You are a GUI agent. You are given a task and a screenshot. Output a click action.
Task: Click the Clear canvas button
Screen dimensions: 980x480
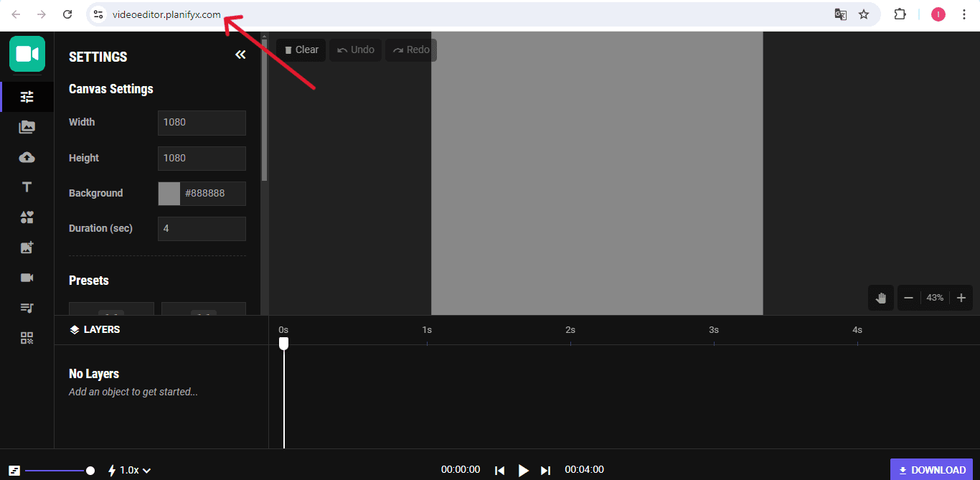pos(301,50)
